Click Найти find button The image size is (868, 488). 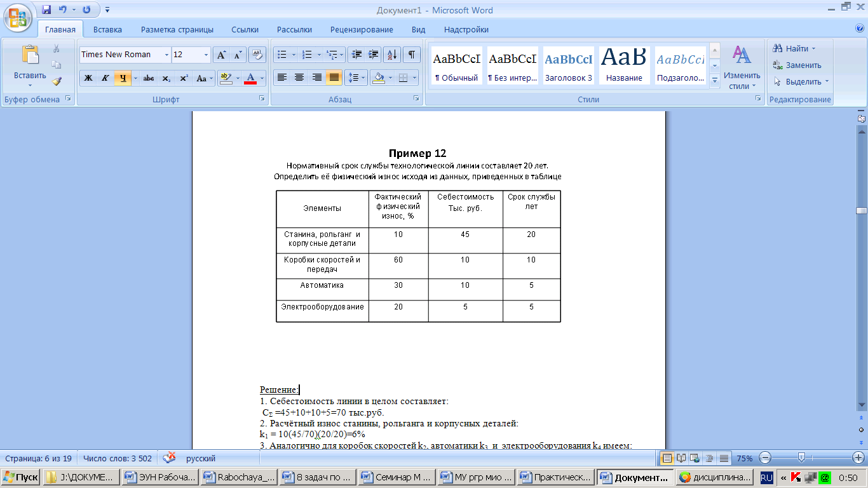[x=794, y=49]
